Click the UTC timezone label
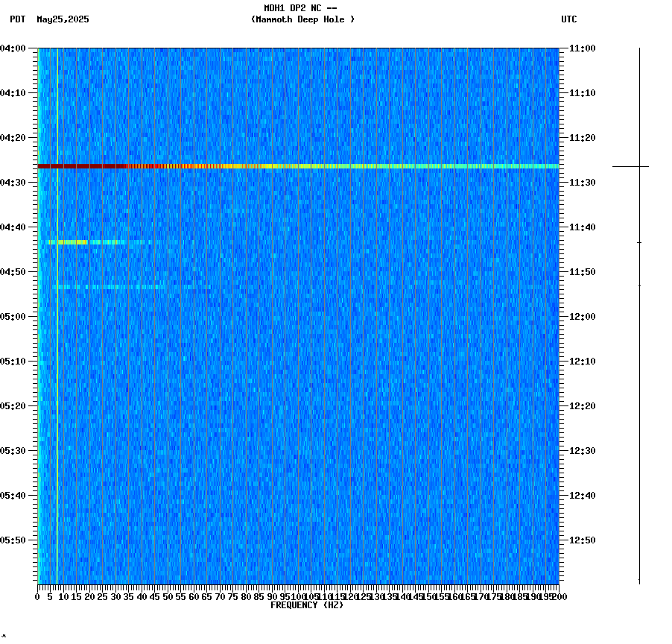 (x=569, y=20)
